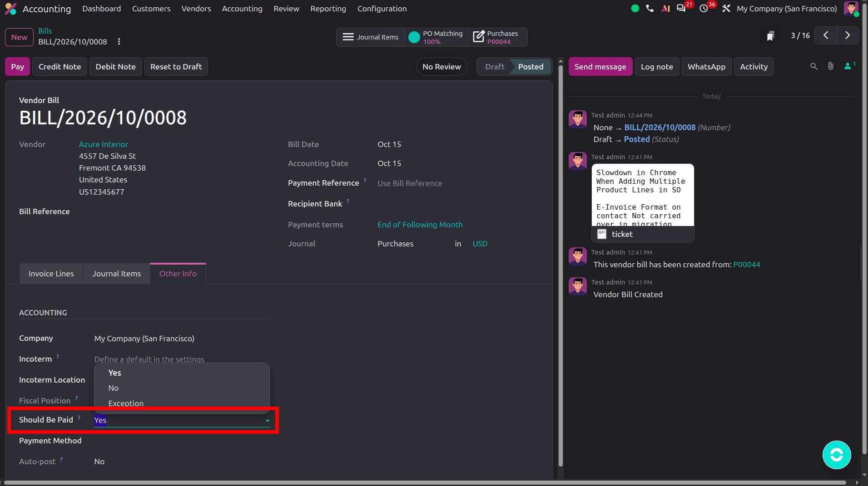This screenshot has height=486, width=868.
Task: Open End of Following Month payment terms
Action: pos(420,225)
